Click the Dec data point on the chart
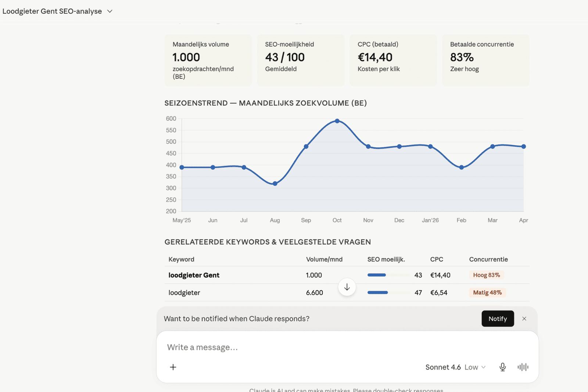Image resolution: width=588 pixels, height=392 pixels. [x=399, y=146]
